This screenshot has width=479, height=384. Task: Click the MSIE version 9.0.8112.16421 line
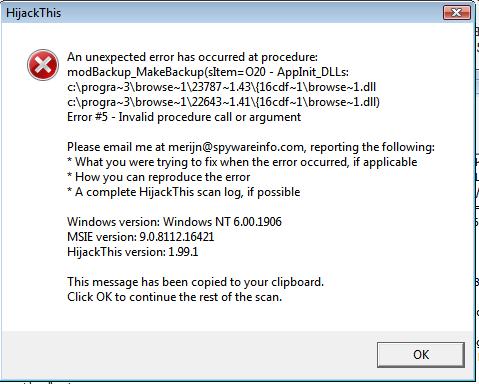coord(140,237)
